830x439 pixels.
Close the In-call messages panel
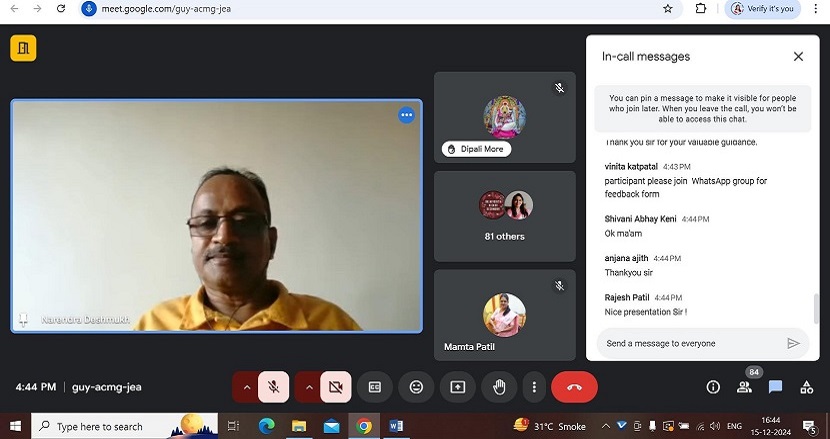coord(798,56)
